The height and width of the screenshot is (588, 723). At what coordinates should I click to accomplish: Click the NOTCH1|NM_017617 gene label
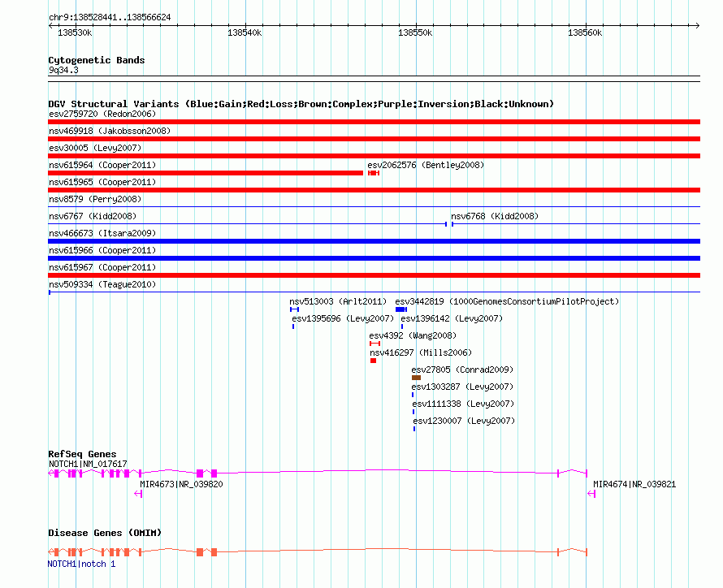[88, 464]
